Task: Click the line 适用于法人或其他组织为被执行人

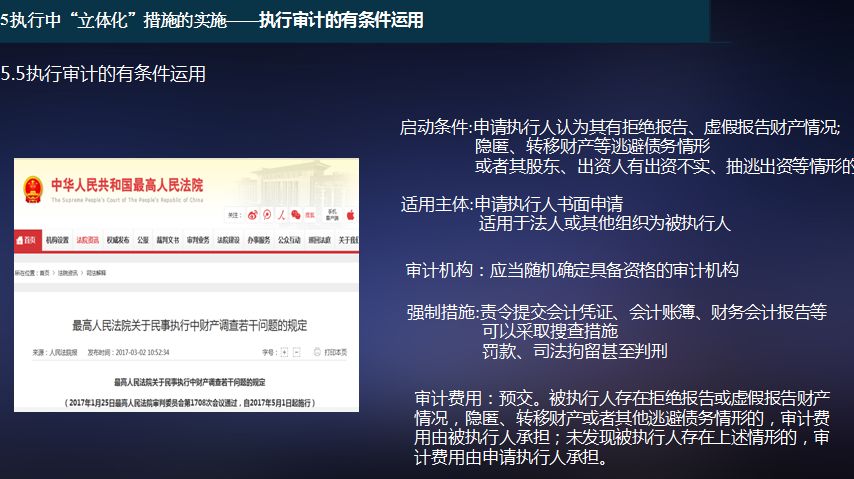Action: click(605, 223)
